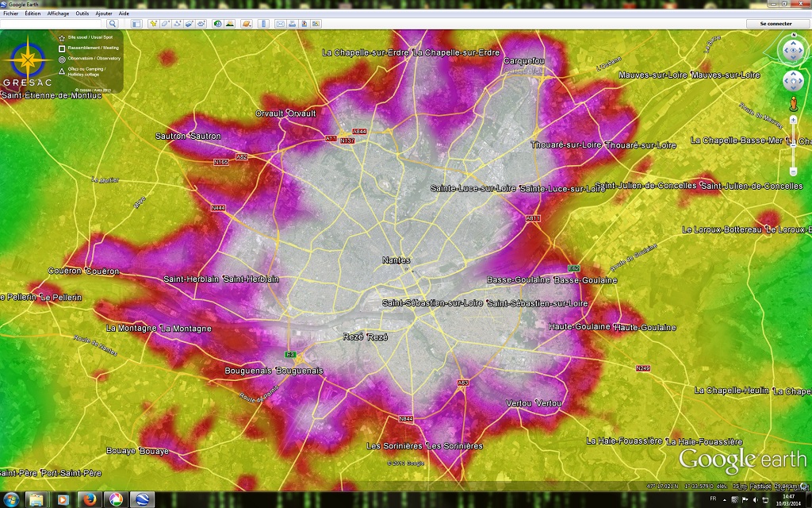Click look-up arrow on the eye joystick
This screenshot has width=812, height=508.
[793, 43]
